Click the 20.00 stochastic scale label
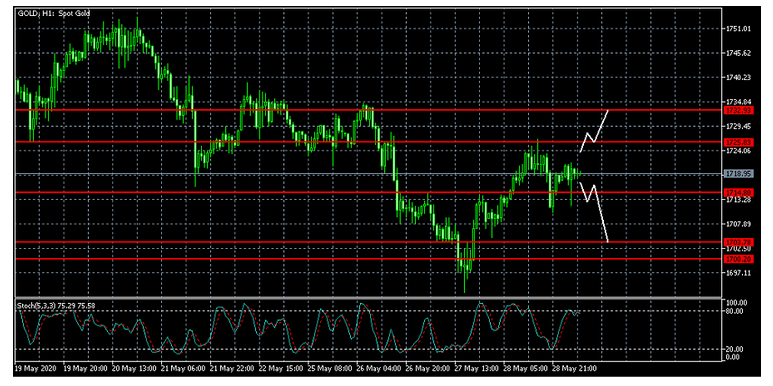Viewport: 773px width, 386px height. [x=735, y=349]
